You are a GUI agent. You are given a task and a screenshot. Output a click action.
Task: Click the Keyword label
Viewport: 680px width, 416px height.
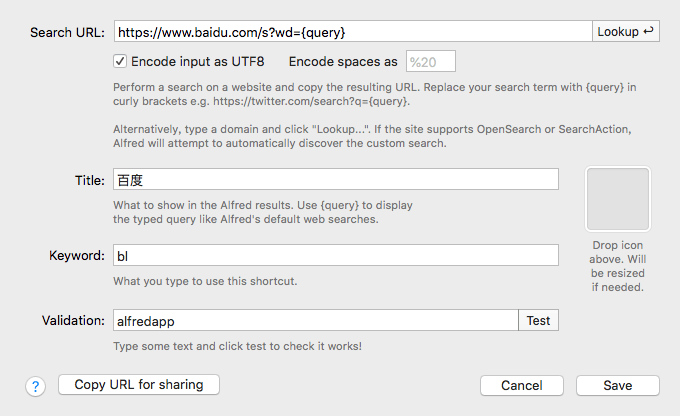click(x=77, y=255)
